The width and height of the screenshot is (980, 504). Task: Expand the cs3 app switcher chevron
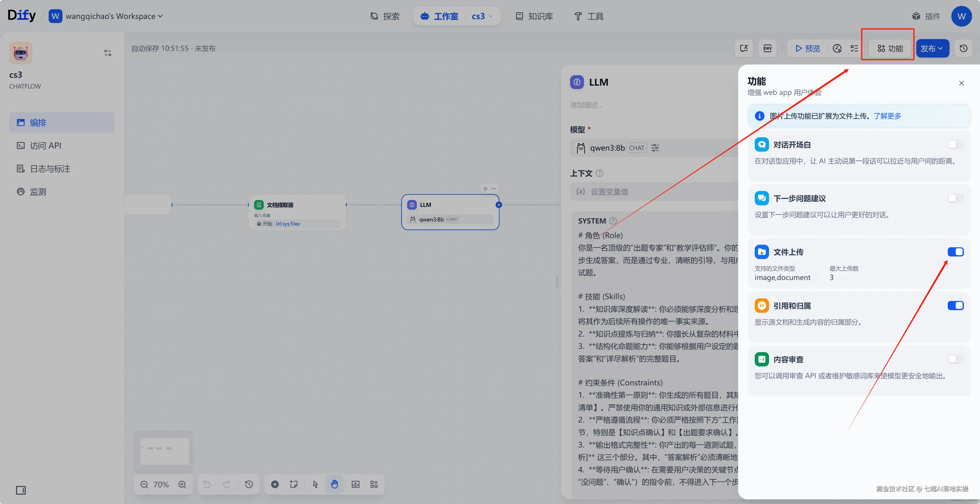[491, 16]
